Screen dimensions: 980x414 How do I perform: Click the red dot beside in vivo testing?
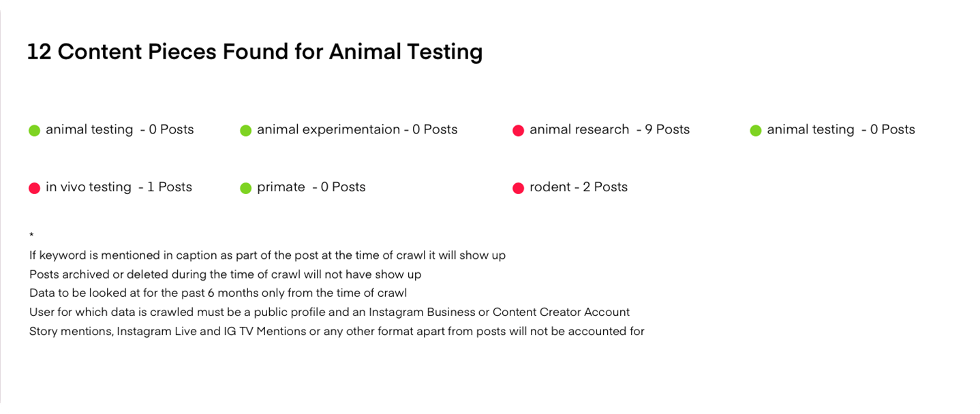coord(35,188)
